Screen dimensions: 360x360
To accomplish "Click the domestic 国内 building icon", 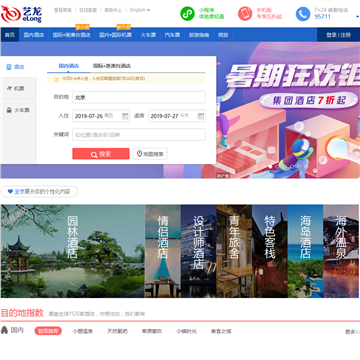I will [4, 330].
